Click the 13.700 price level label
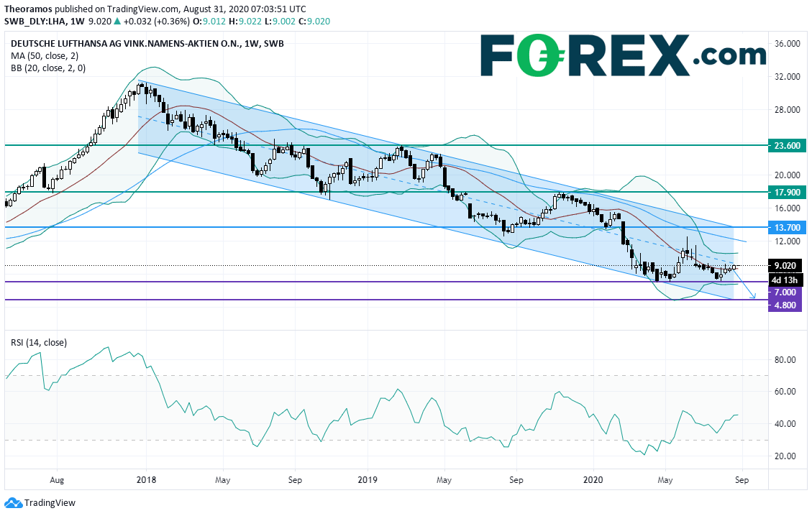Viewport: 812px width, 516px height. [787, 228]
